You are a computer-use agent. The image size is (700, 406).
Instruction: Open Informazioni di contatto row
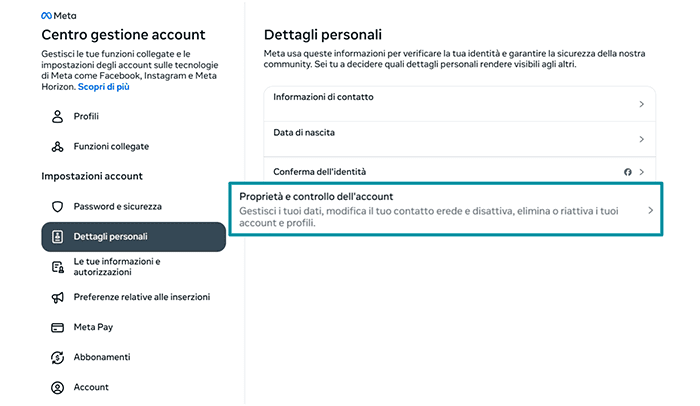(x=450, y=104)
